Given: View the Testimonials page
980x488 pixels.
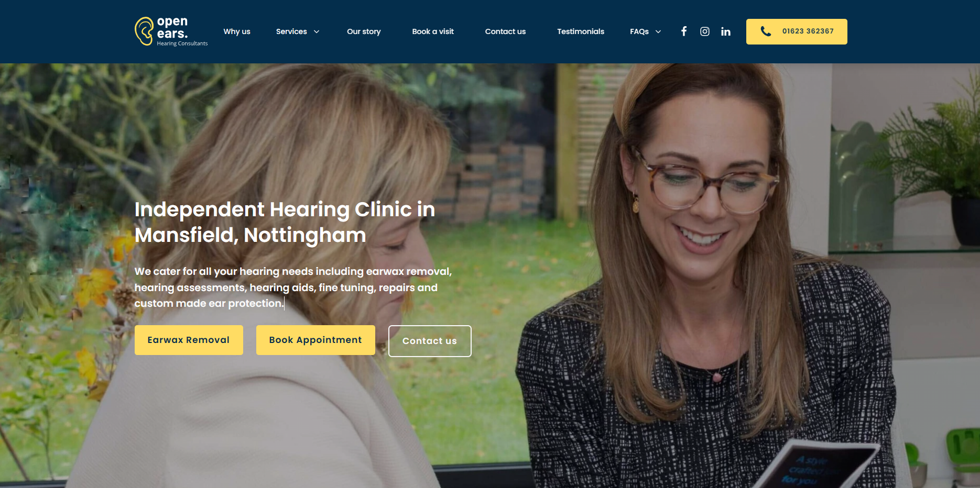Looking at the screenshot, I should [x=581, y=31].
